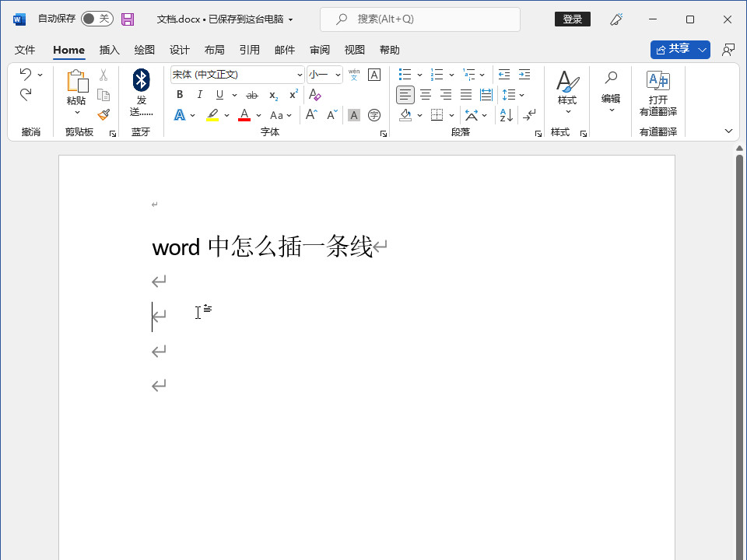The image size is (747, 560).
Task: Toggle Bold formatting
Action: [x=180, y=95]
